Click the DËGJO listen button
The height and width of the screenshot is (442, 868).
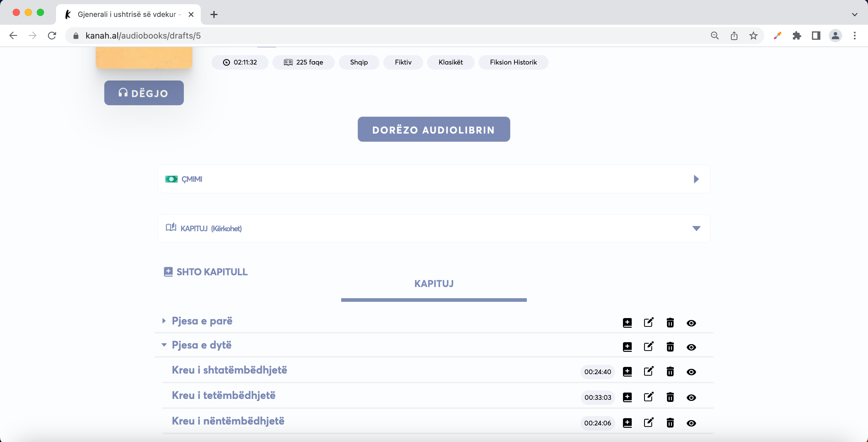144,93
